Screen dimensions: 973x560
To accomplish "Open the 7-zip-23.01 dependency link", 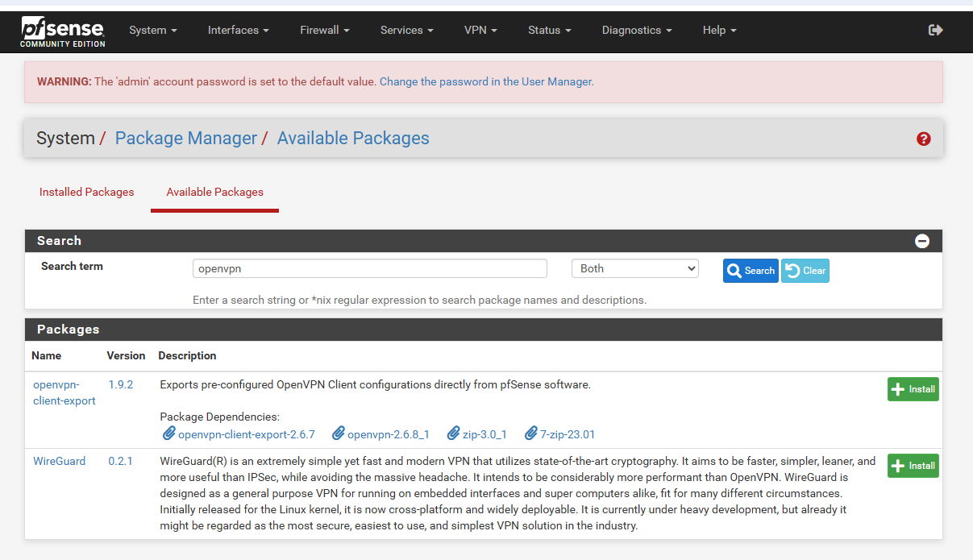I will pos(568,434).
